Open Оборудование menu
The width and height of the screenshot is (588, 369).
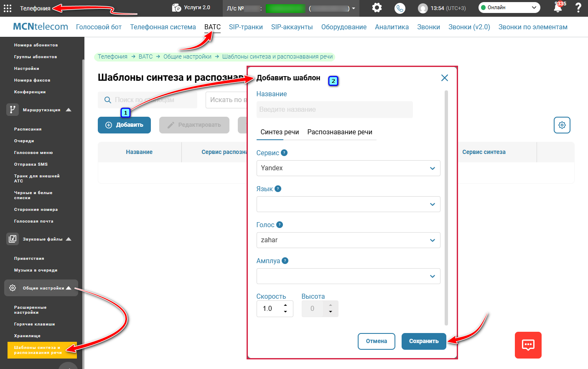pyautogui.click(x=344, y=27)
